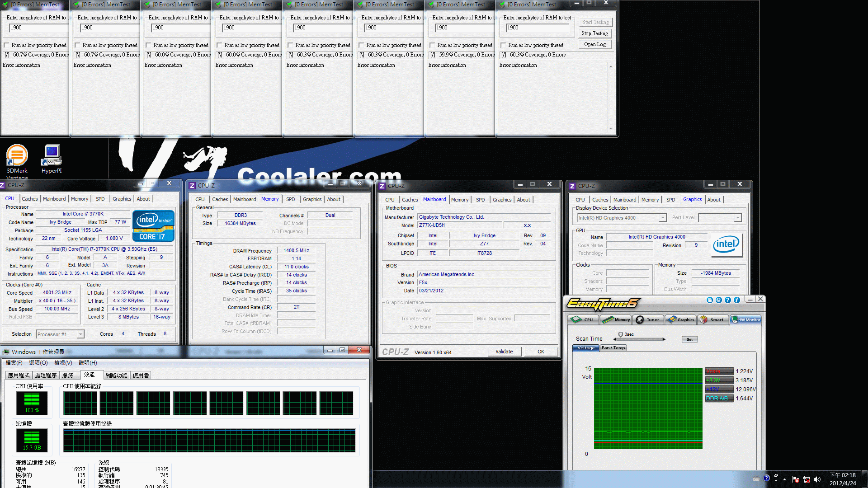The height and width of the screenshot is (488, 868).
Task: Click the DDR A/B voltage legend button
Action: 719,399
